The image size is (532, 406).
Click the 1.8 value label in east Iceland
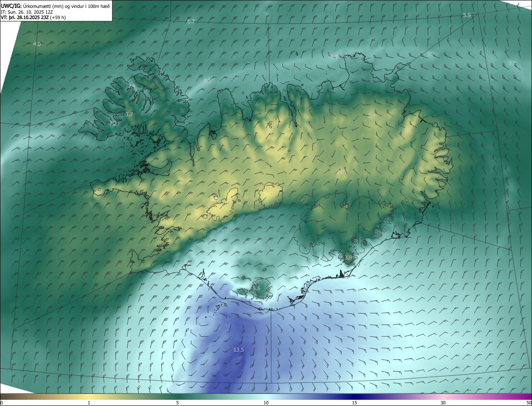coord(407,130)
